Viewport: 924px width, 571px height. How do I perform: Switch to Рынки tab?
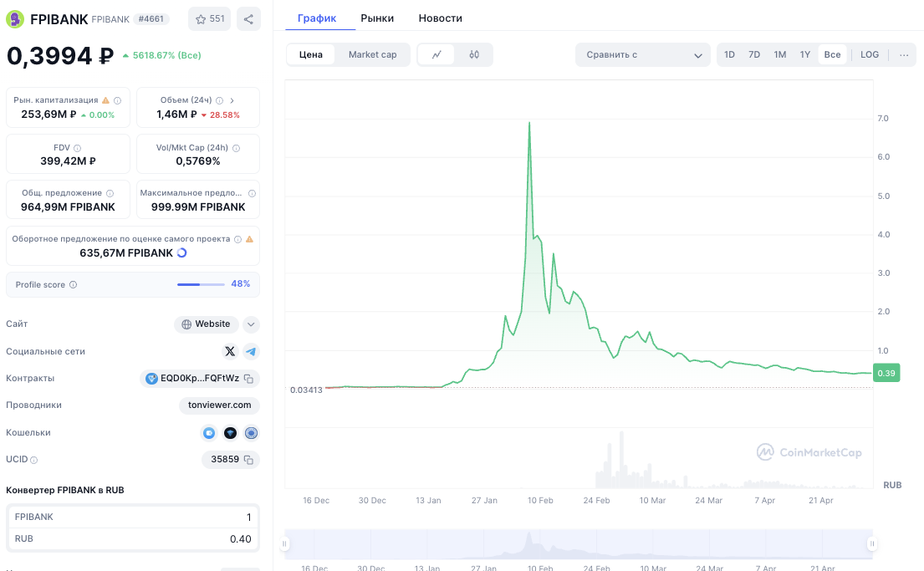pos(377,18)
